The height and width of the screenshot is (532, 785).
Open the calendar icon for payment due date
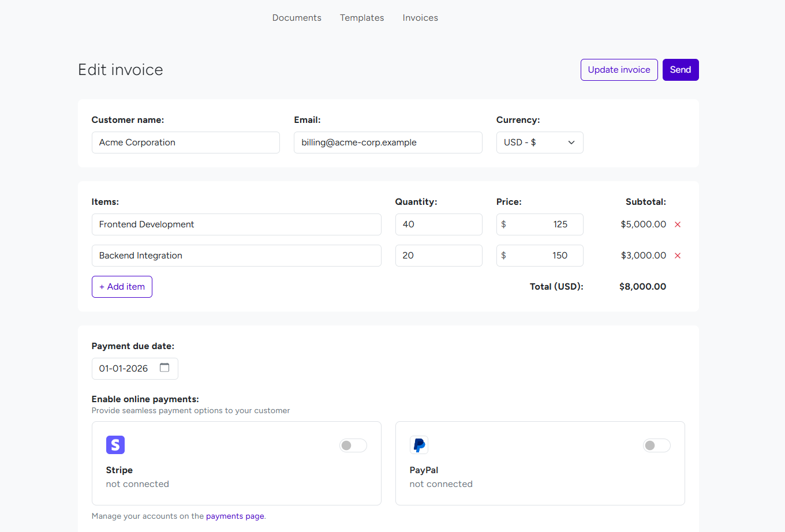(165, 368)
